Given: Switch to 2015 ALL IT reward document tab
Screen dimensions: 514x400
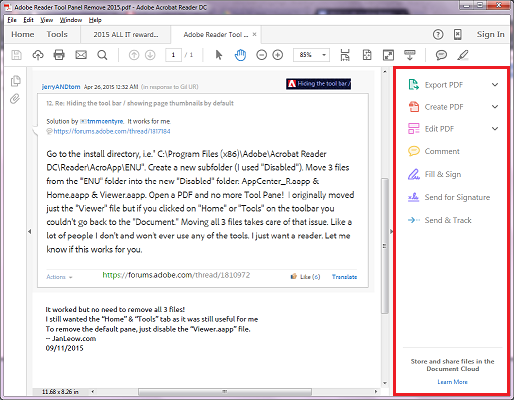Looking at the screenshot, I should coord(126,35).
